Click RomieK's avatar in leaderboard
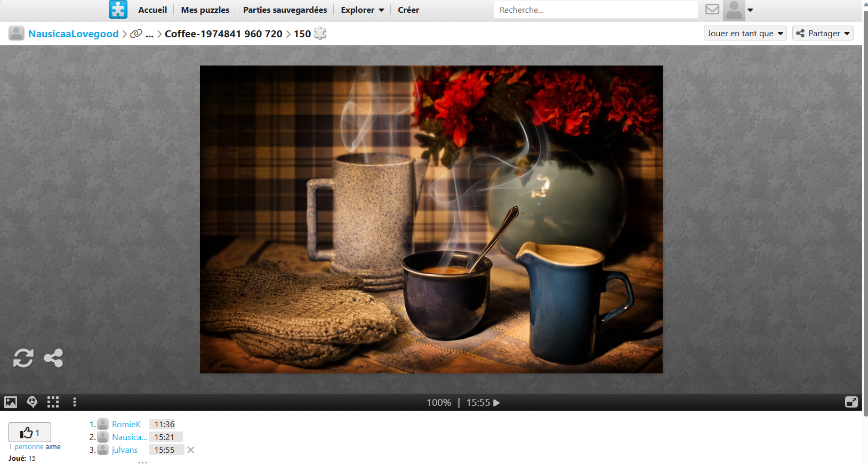The width and height of the screenshot is (868, 464). (x=103, y=424)
